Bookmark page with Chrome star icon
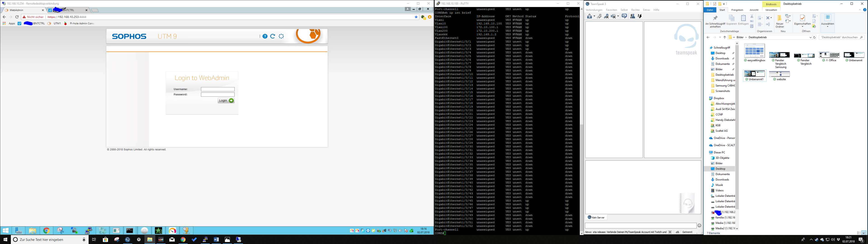Viewport: 868px width, 244px height. click(x=416, y=17)
